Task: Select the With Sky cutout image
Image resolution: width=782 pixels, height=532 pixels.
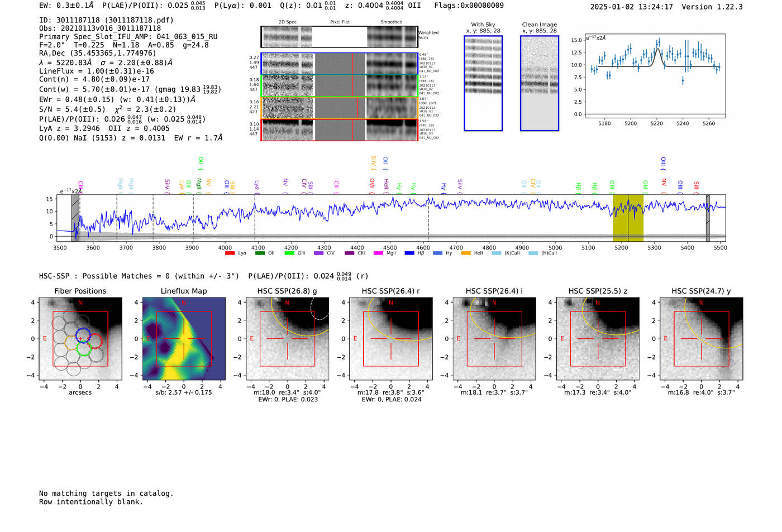Action: pos(483,83)
